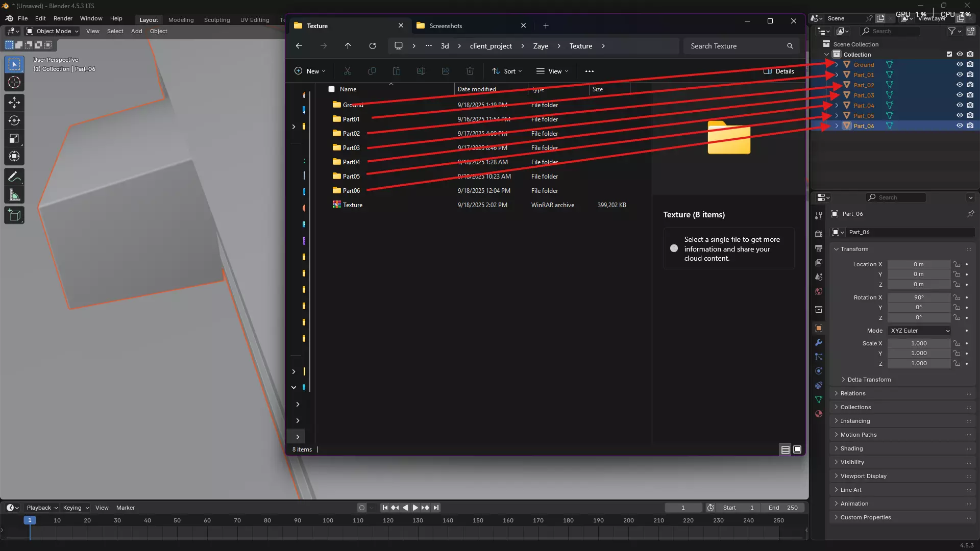Click the refresh icon in File Explorer
This screenshot has width=980, height=551.
(x=373, y=46)
